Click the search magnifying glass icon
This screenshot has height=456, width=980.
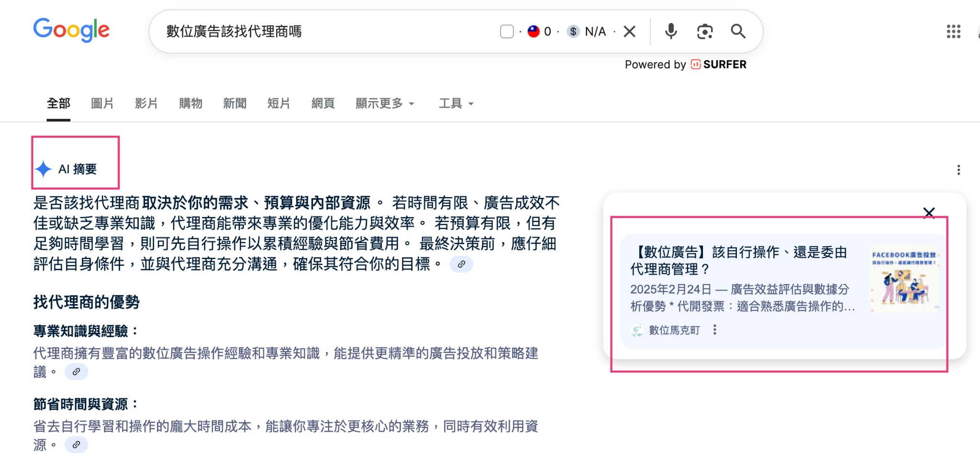(x=738, y=31)
